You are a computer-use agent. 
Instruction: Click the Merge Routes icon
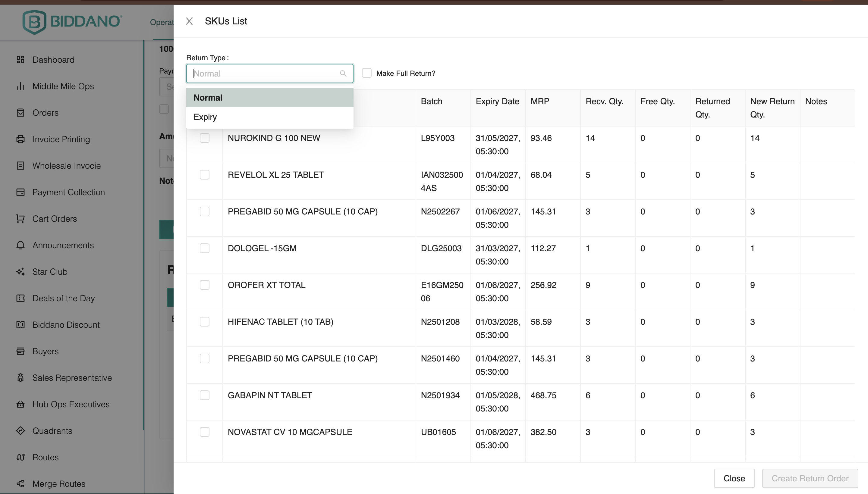pyautogui.click(x=20, y=483)
